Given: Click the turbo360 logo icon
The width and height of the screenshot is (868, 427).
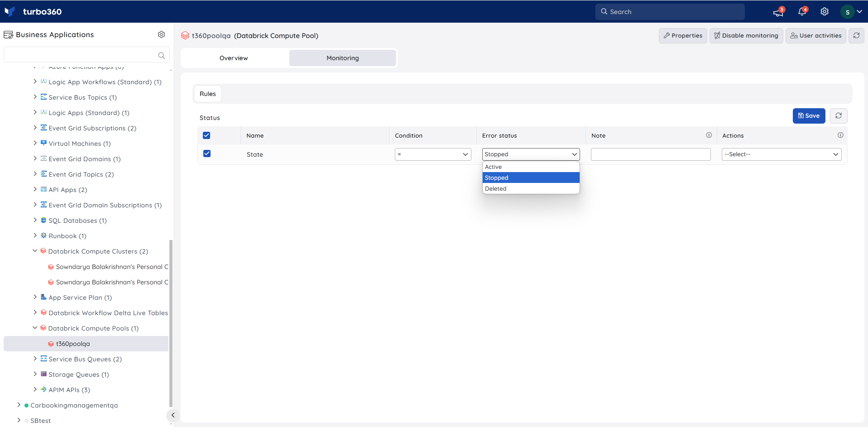Looking at the screenshot, I should 10,11.
